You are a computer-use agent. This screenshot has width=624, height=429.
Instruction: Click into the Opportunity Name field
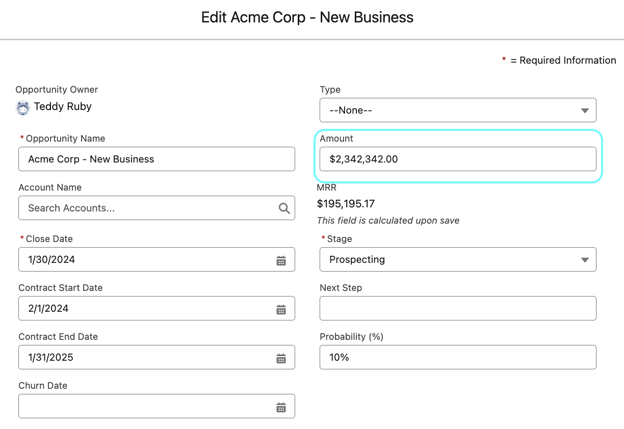[156, 159]
